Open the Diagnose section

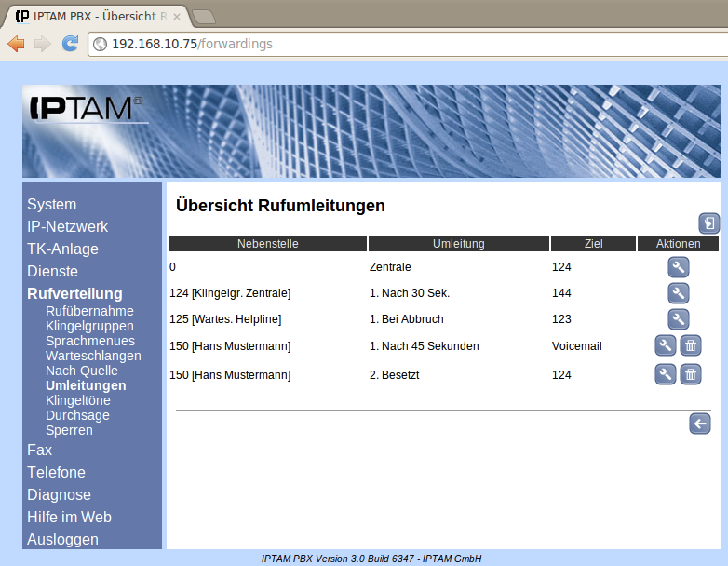click(59, 494)
